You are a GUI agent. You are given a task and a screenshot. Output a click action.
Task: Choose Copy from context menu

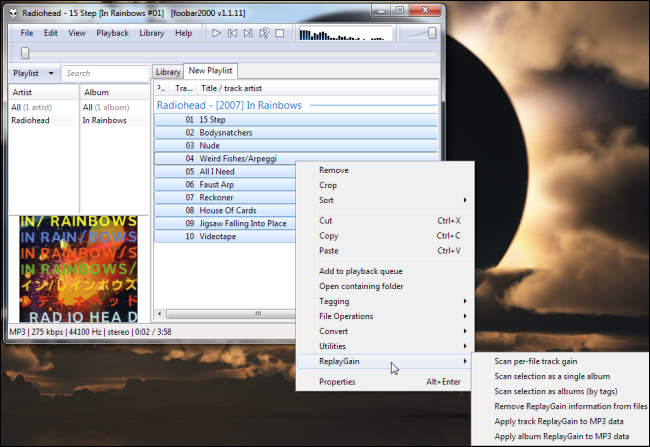tap(384, 236)
